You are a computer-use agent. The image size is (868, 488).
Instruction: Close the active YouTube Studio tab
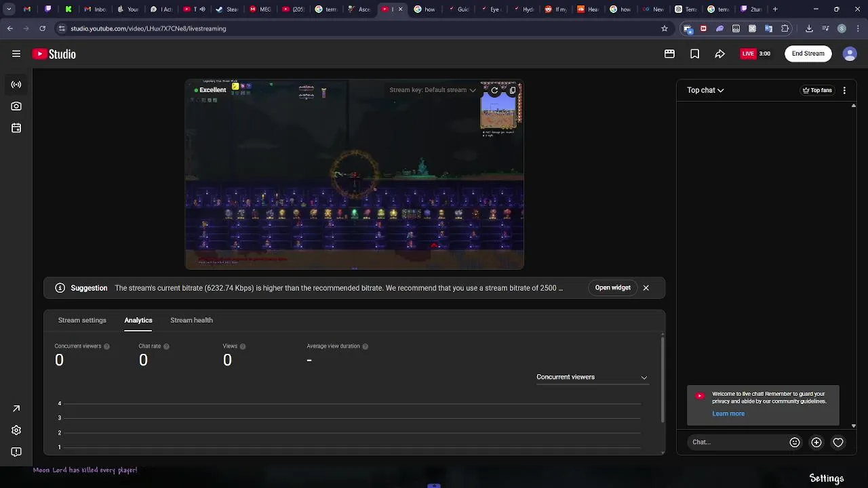tap(400, 9)
